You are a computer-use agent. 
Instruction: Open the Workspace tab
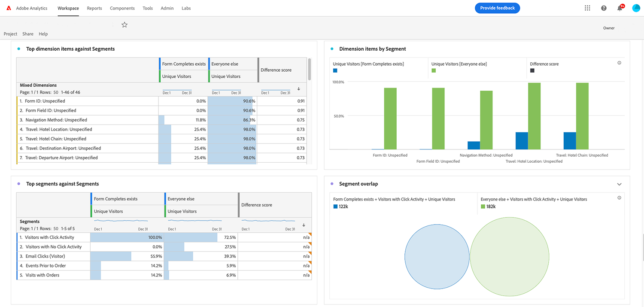coord(68,8)
